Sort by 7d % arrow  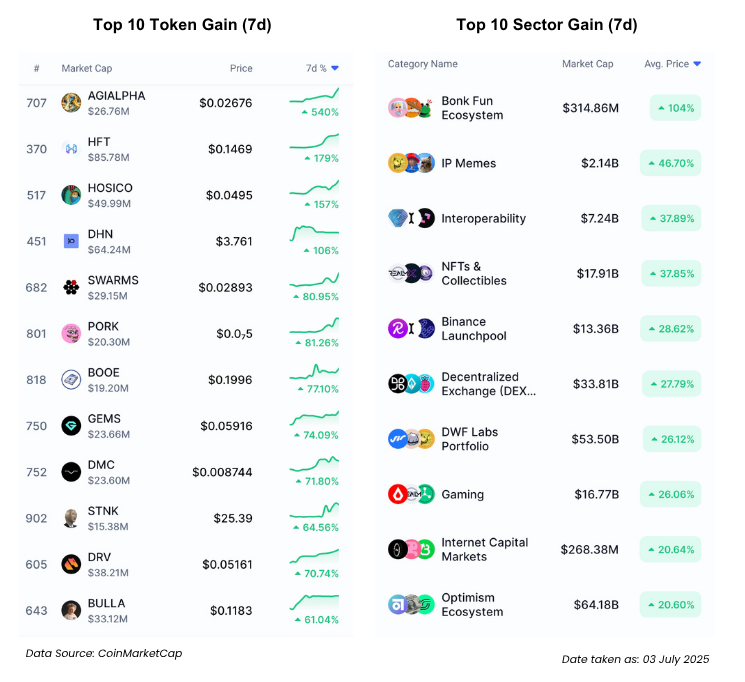tap(335, 68)
